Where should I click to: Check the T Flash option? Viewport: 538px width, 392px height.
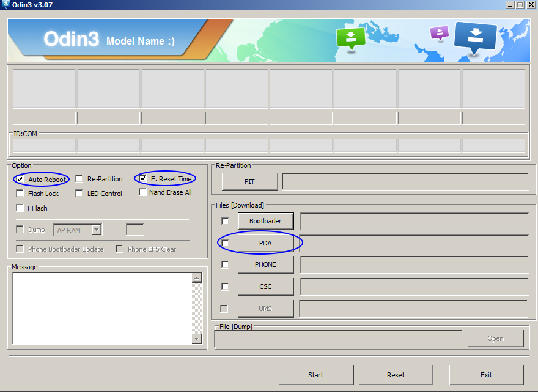[x=20, y=208]
